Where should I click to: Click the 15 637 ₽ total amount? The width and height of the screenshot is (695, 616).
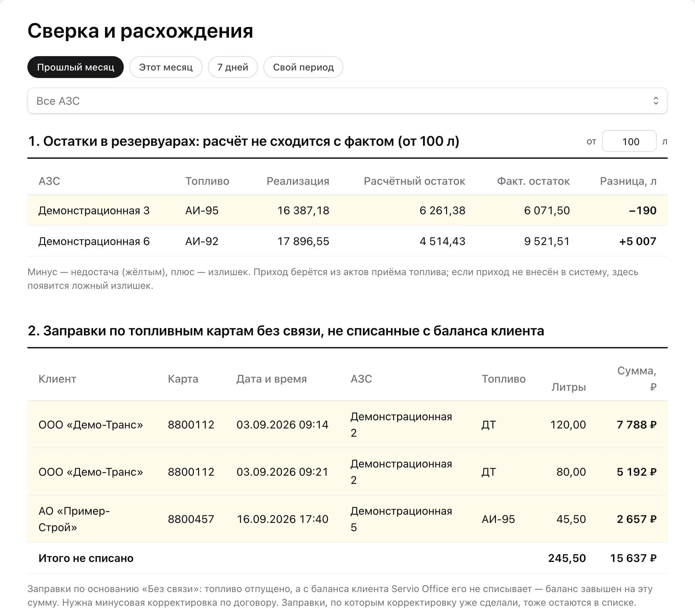coord(633,558)
